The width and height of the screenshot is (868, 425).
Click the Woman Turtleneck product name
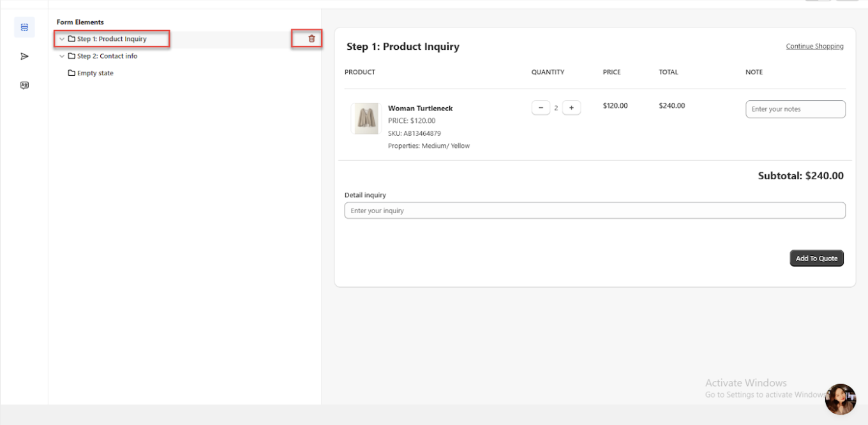coord(420,108)
